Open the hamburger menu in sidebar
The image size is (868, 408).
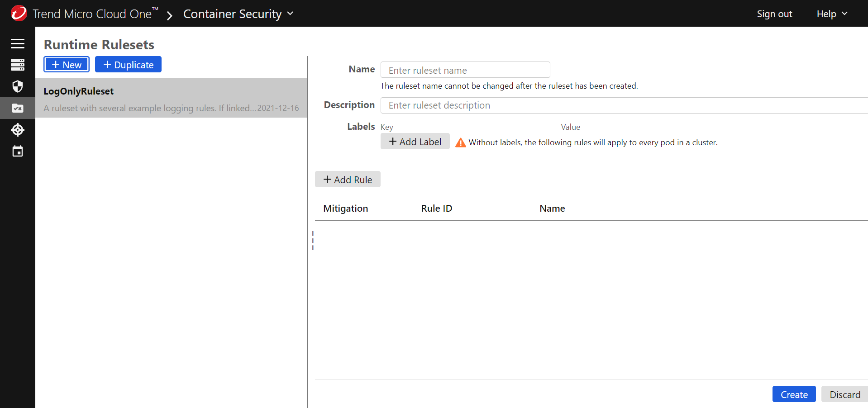pos(18,43)
